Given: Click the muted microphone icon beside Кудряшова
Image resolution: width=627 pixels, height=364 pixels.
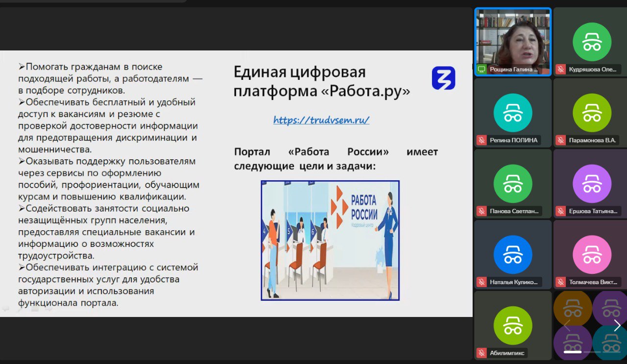Looking at the screenshot, I should 561,70.
